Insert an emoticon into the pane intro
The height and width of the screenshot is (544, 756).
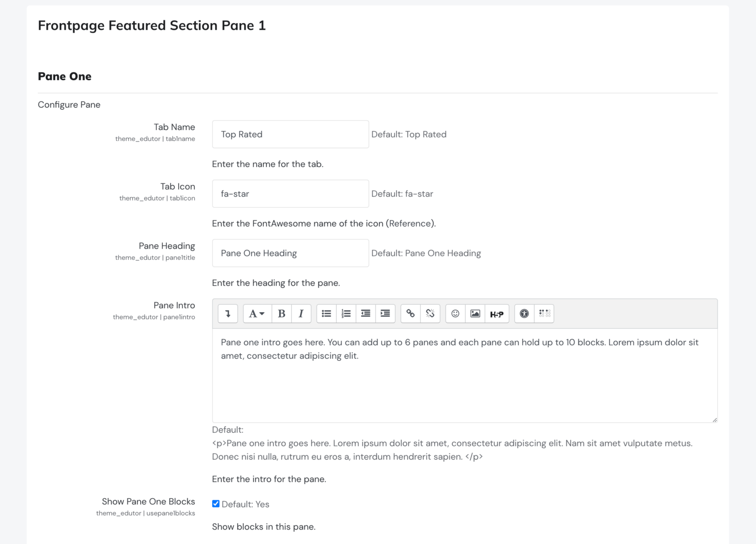click(x=455, y=314)
